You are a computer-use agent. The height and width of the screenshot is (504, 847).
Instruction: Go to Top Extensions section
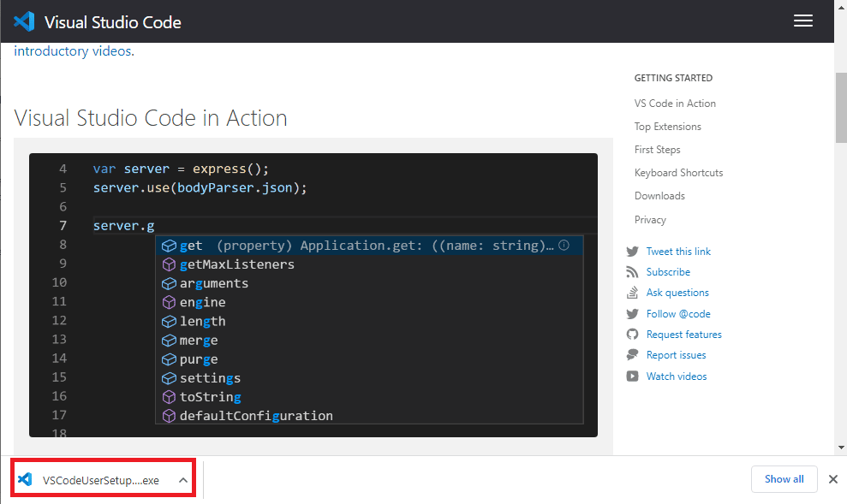(x=668, y=127)
